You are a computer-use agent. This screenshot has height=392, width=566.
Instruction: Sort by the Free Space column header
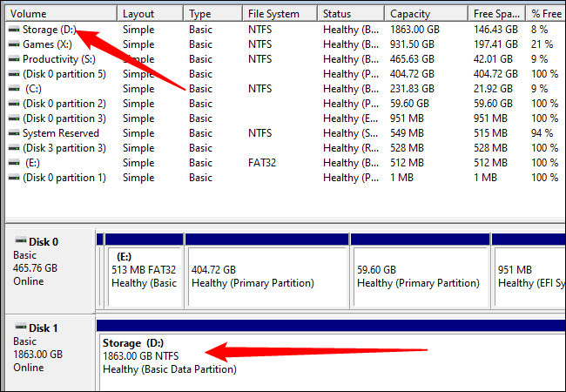(497, 14)
